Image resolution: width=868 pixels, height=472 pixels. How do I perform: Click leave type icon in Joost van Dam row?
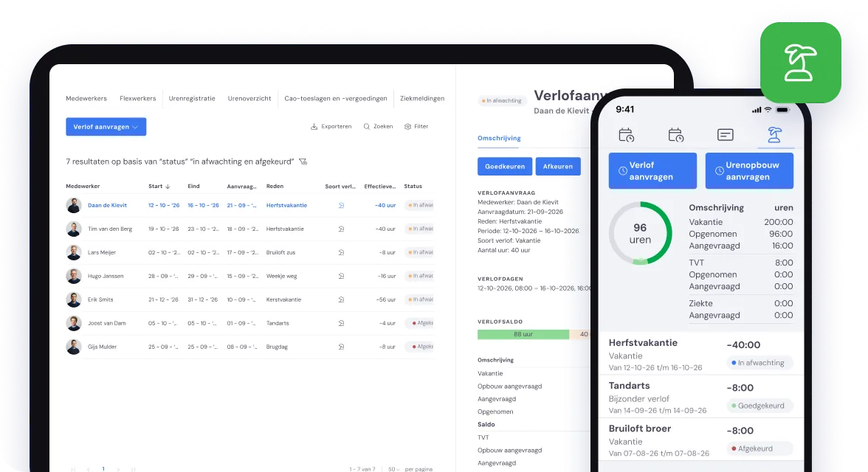(x=342, y=323)
